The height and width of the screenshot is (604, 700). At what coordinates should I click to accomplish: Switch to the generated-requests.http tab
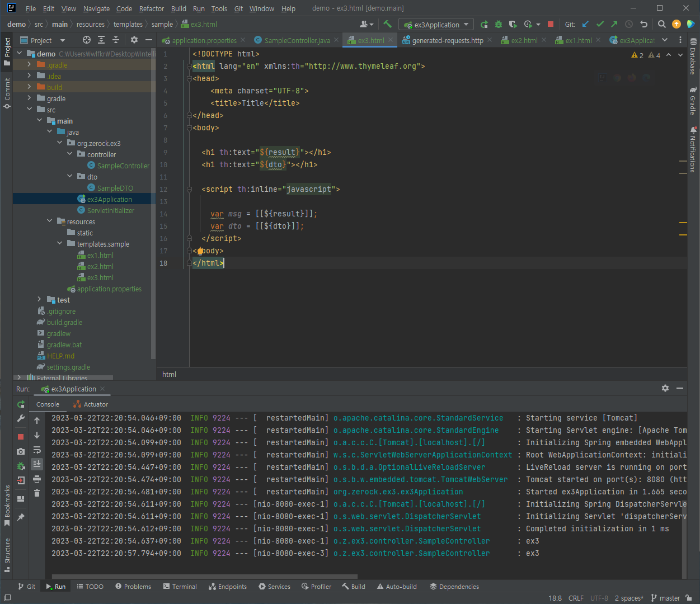click(447, 40)
